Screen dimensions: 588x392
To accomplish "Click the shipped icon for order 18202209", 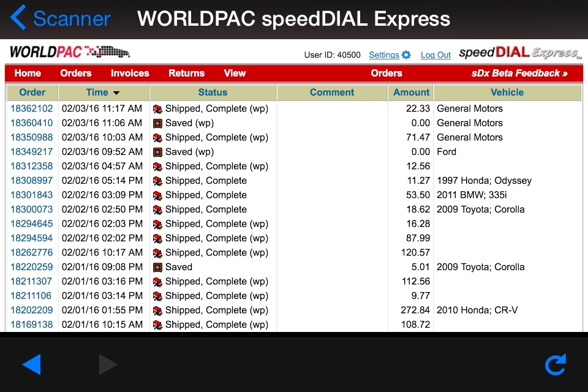I will 158,310.
